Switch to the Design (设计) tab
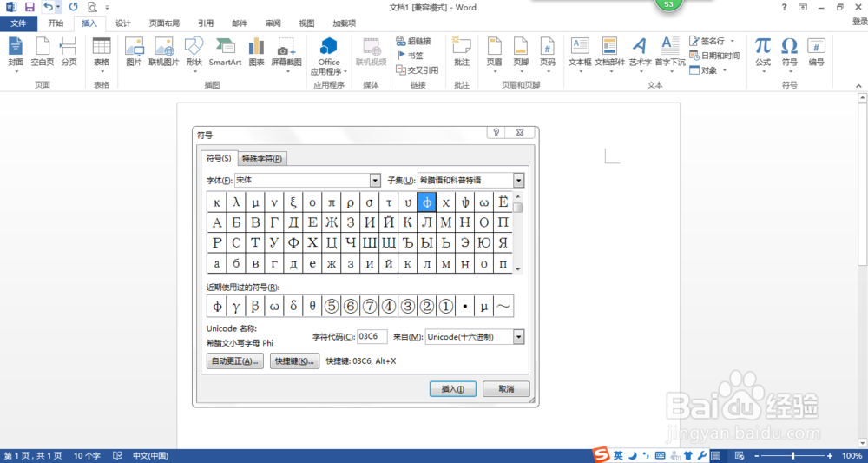Viewport: 868px width, 463px height. tap(123, 23)
